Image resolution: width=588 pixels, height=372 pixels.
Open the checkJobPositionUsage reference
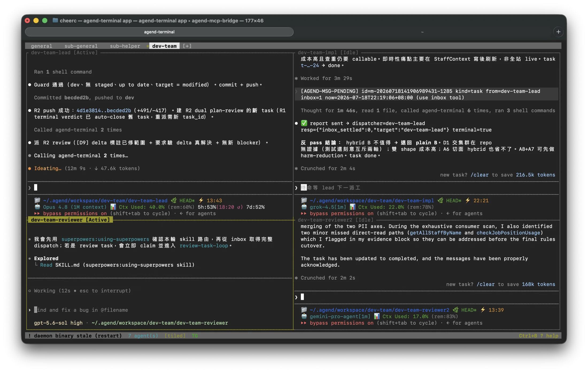(x=508, y=232)
